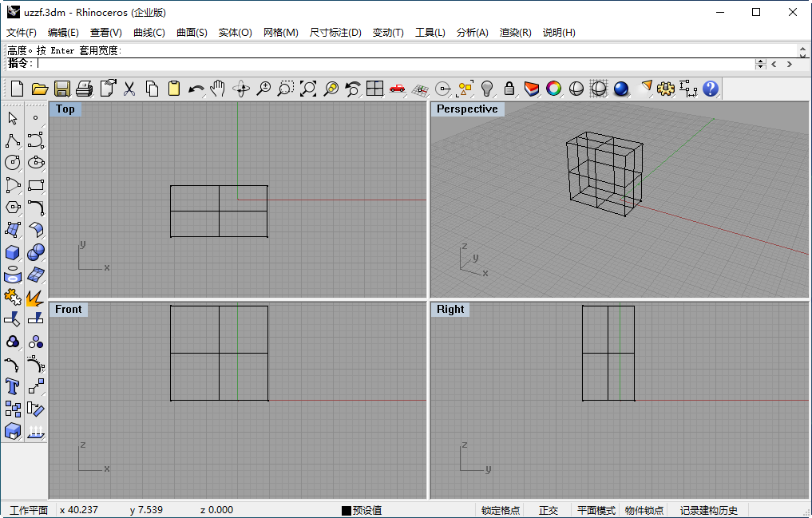Select the Array tool in sidebar
Viewport: 812px width, 518px height.
point(13,409)
